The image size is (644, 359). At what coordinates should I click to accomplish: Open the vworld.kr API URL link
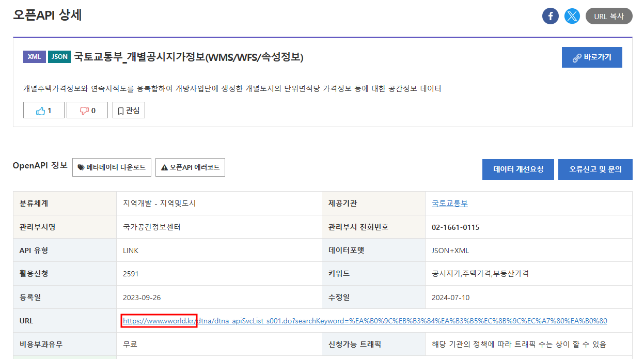coord(365,321)
